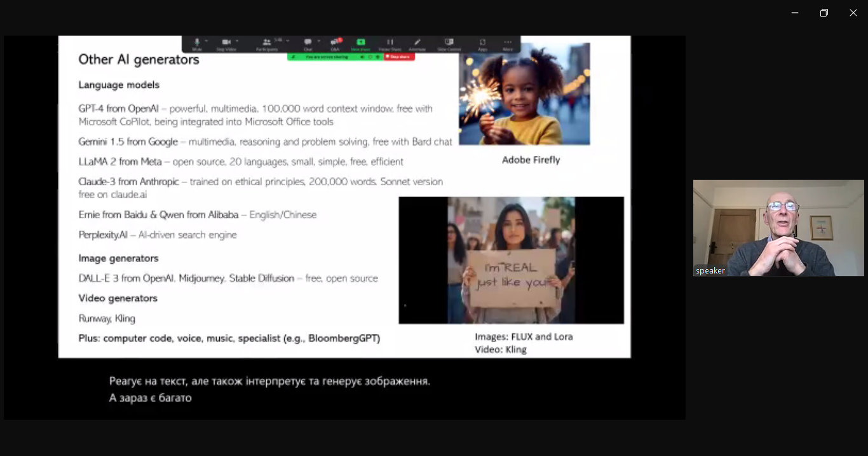Viewport: 868px width, 456px height.
Task: Expand the Participants options arrow
Action: 288,41
